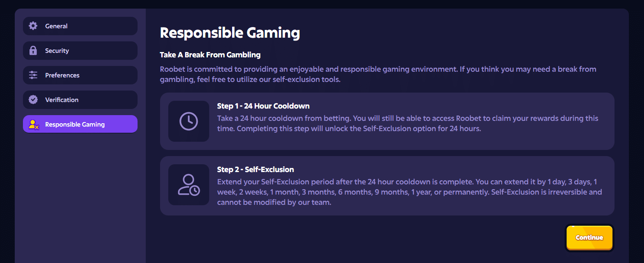Click the Take A Break From Gambling heading
This screenshot has width=644, height=263.
pyautogui.click(x=210, y=54)
